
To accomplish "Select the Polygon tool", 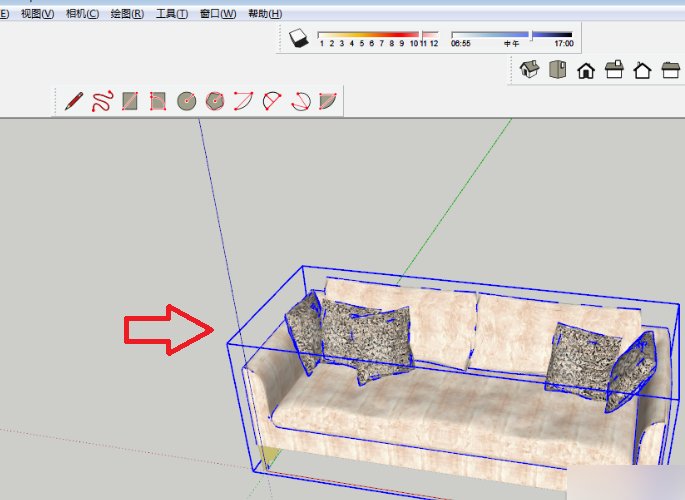I will [x=214, y=101].
